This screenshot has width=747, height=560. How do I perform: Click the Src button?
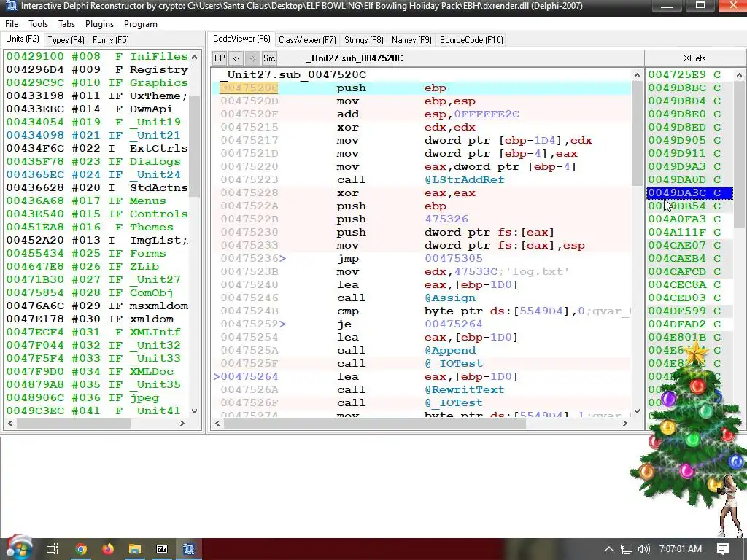[269, 58]
